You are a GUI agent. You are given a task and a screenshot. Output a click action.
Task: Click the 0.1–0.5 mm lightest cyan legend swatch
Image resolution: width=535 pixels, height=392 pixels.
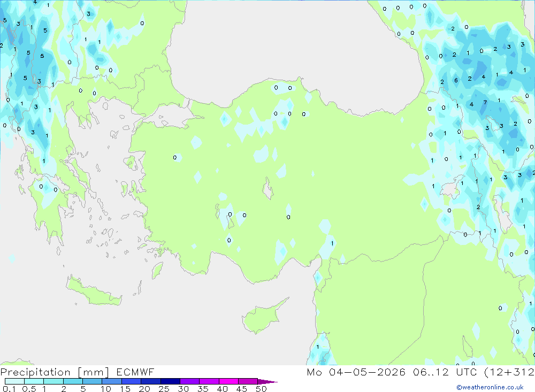pyautogui.click(x=14, y=381)
